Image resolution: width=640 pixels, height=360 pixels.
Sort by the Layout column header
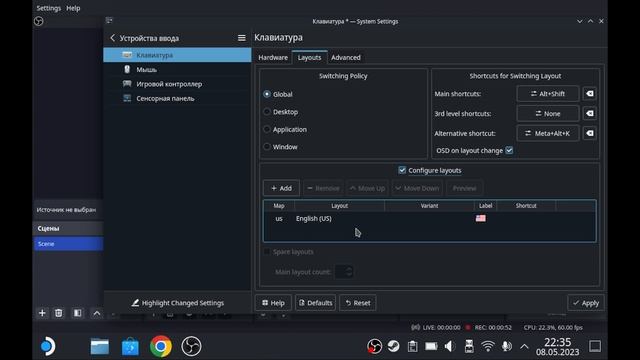pyautogui.click(x=339, y=206)
